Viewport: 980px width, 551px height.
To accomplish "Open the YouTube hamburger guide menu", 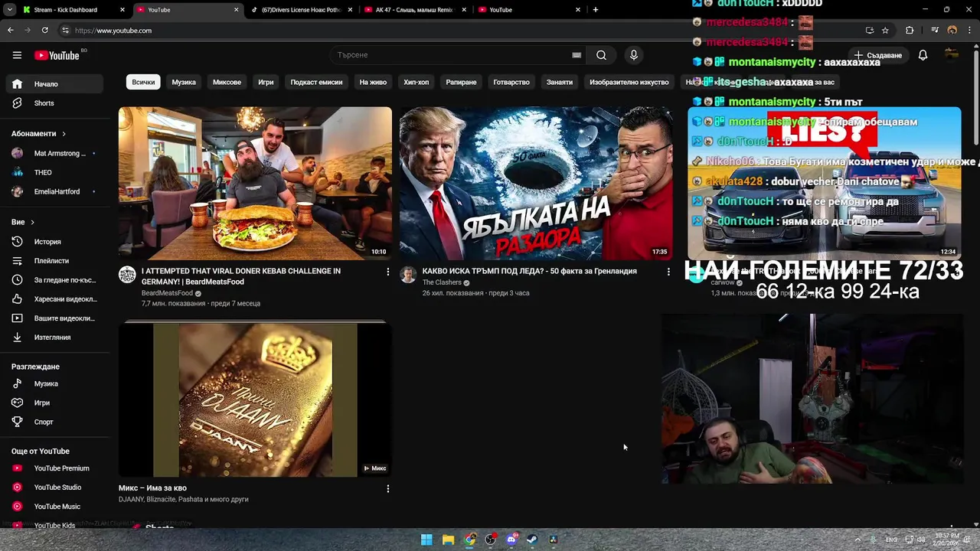I will point(17,55).
